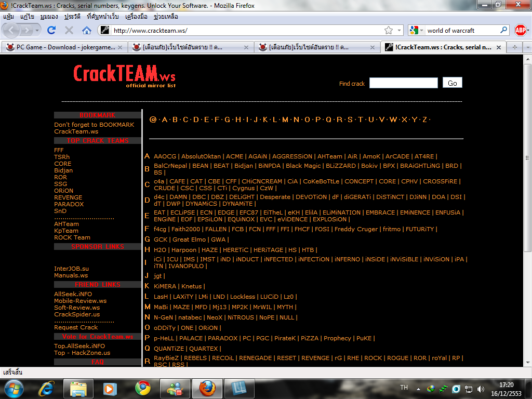Click the Stop loading X icon

[69, 31]
